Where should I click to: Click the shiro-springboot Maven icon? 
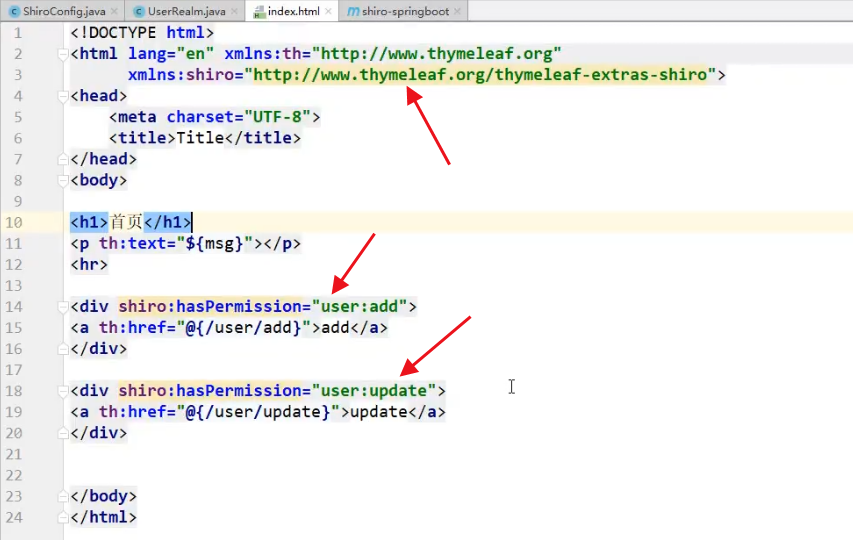[x=353, y=11]
